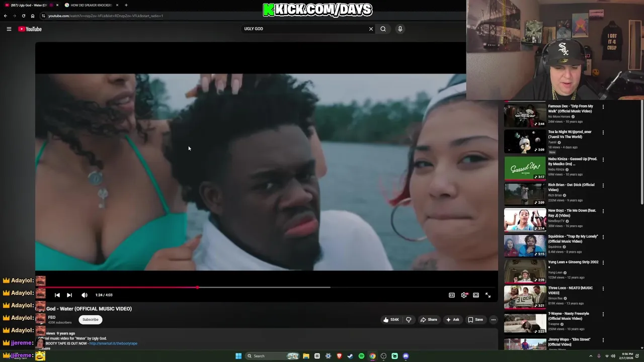Open the Ask AI button
644x362 pixels.
(x=452, y=320)
